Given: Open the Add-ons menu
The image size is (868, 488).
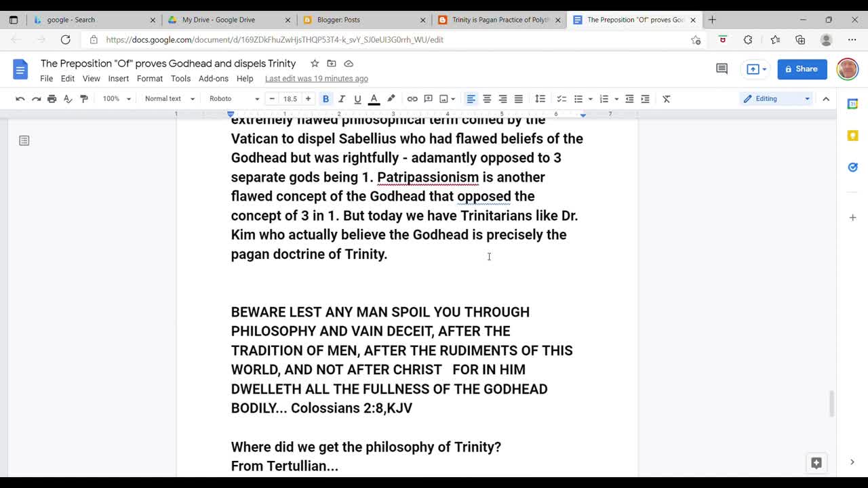Looking at the screenshot, I should click(214, 79).
